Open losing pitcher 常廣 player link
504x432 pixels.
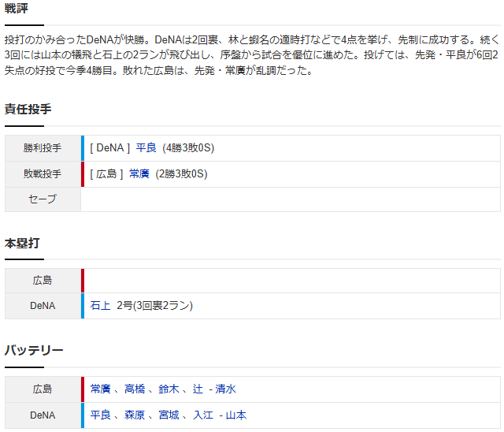139,174
